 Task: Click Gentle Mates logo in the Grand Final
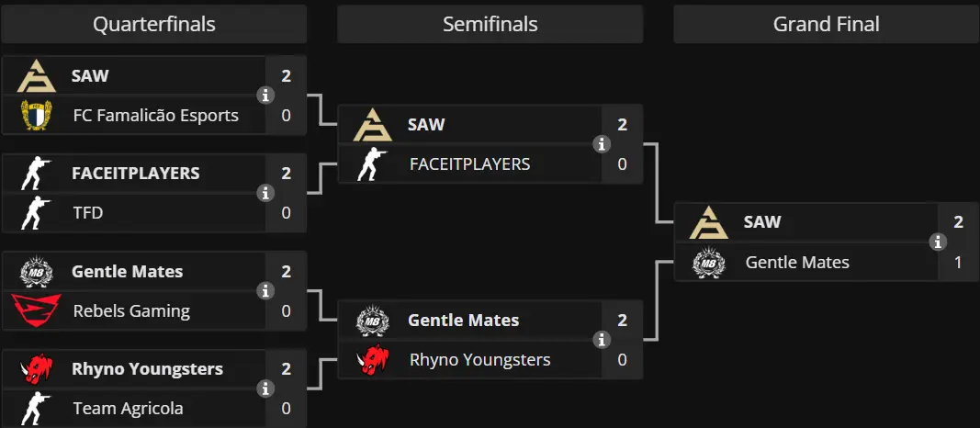point(709,262)
